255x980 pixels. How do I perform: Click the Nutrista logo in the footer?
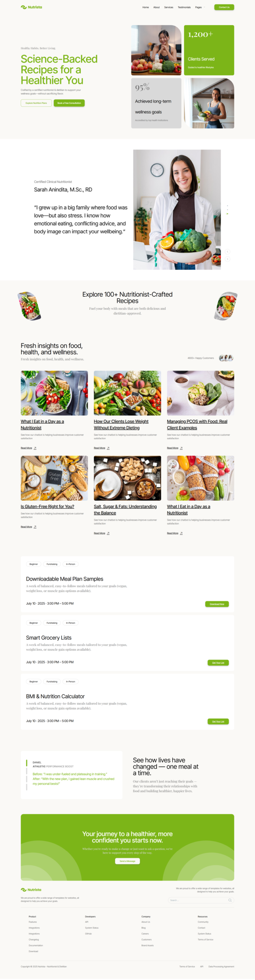pos(31,890)
